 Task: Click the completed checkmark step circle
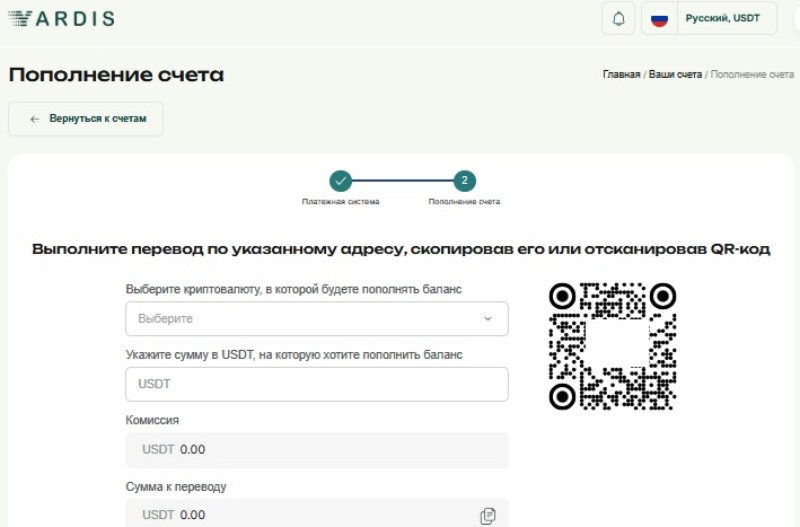(x=341, y=181)
